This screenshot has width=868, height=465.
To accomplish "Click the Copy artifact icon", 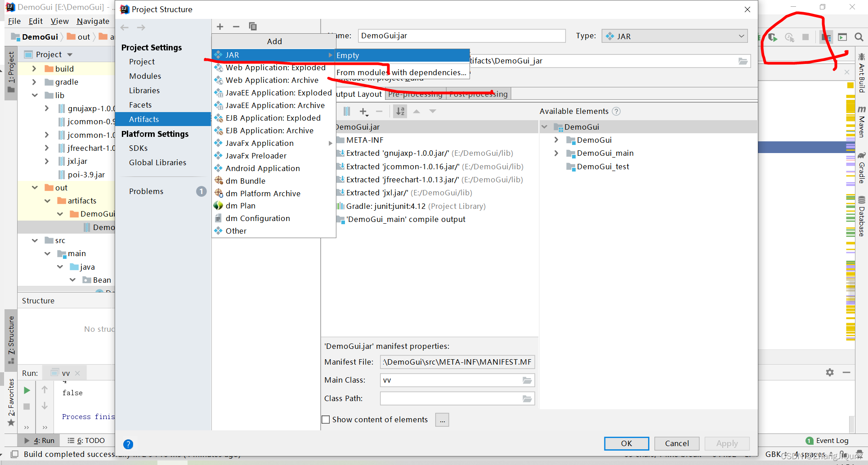I will tap(253, 27).
